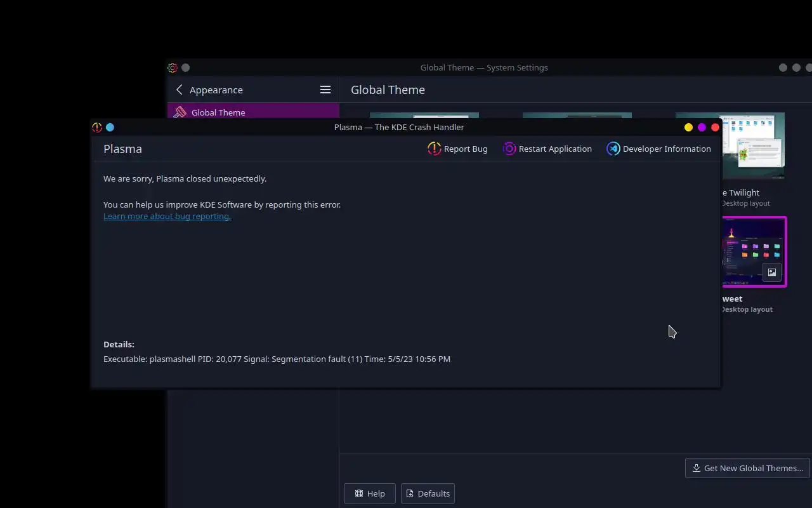Click Get New Global Themes button
This screenshot has width=812, height=508.
click(x=747, y=468)
